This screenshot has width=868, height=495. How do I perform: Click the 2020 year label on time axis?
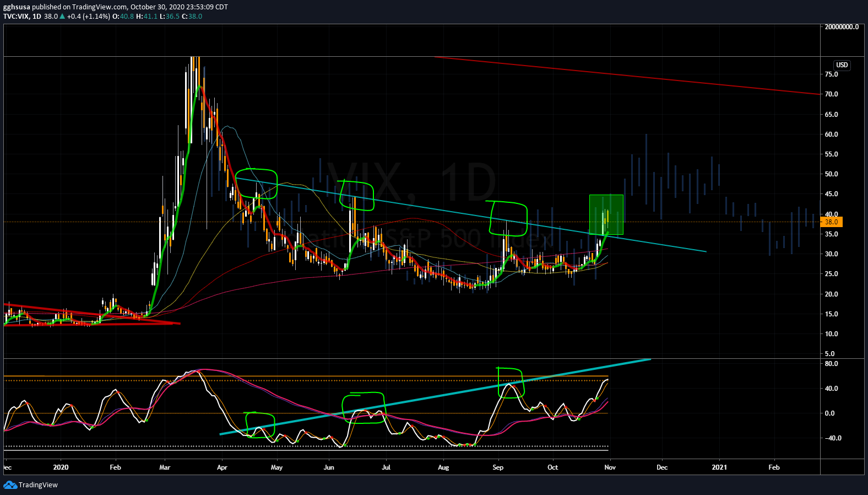[61, 467]
